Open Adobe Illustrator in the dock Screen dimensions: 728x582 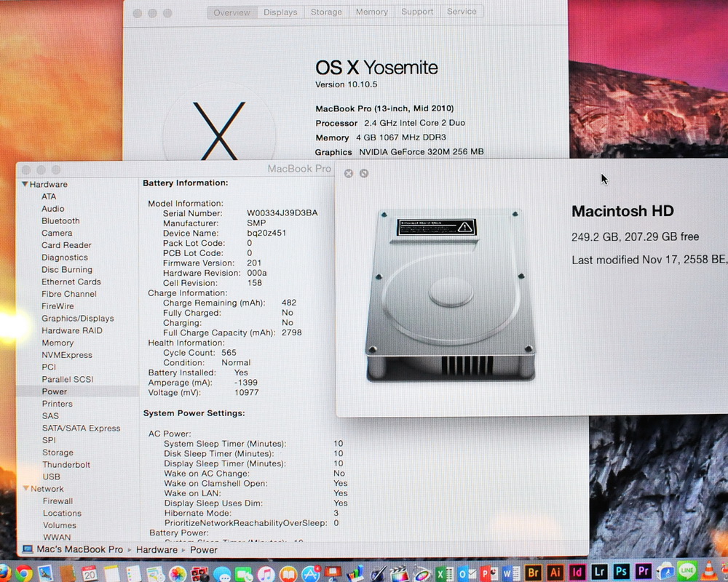tap(555, 573)
